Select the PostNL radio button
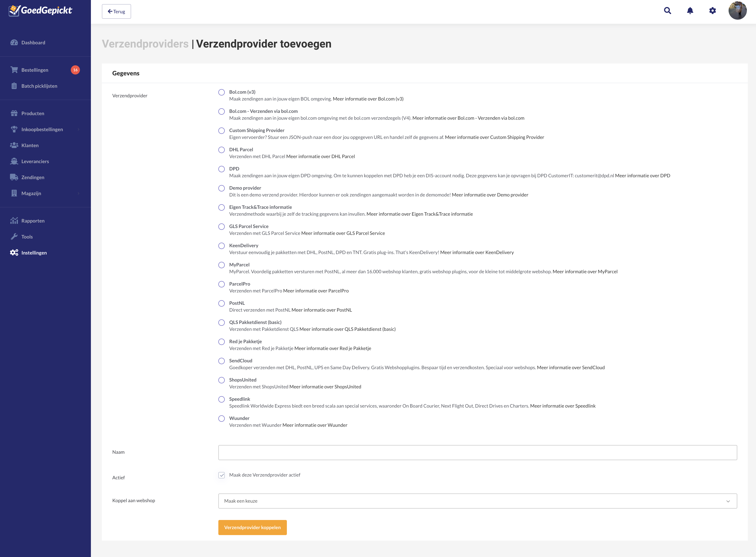This screenshot has width=756, height=557. click(222, 303)
